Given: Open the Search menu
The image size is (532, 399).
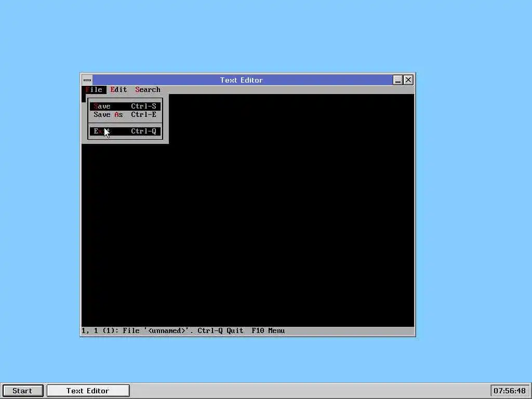Looking at the screenshot, I should coord(148,89).
